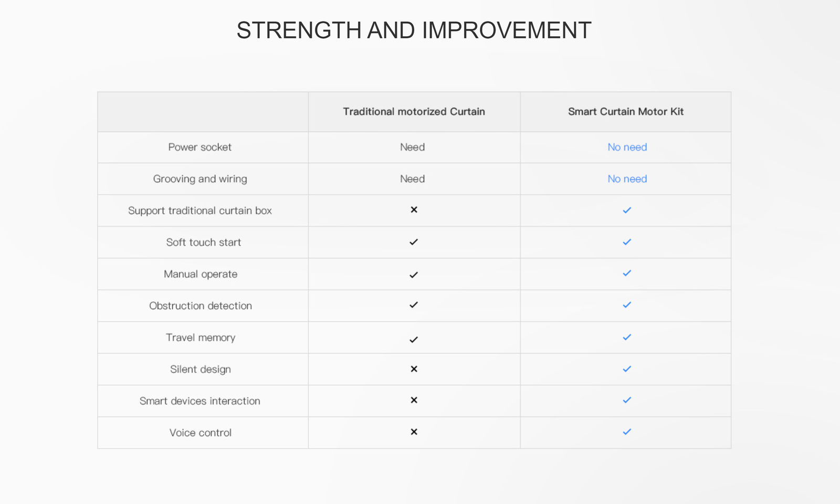
Task: Click the Smart devices interaction row label
Action: click(200, 401)
